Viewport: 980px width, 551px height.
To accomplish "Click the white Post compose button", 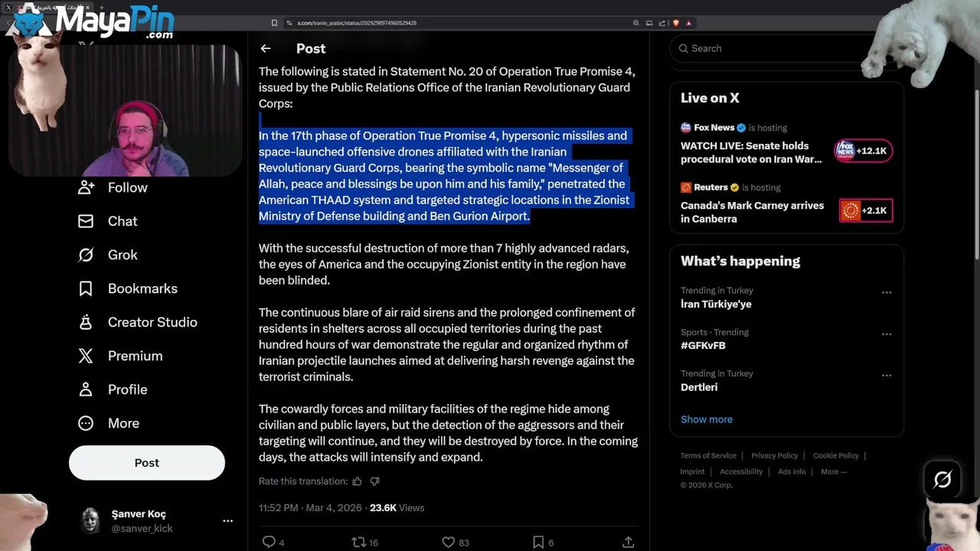I will click(147, 463).
